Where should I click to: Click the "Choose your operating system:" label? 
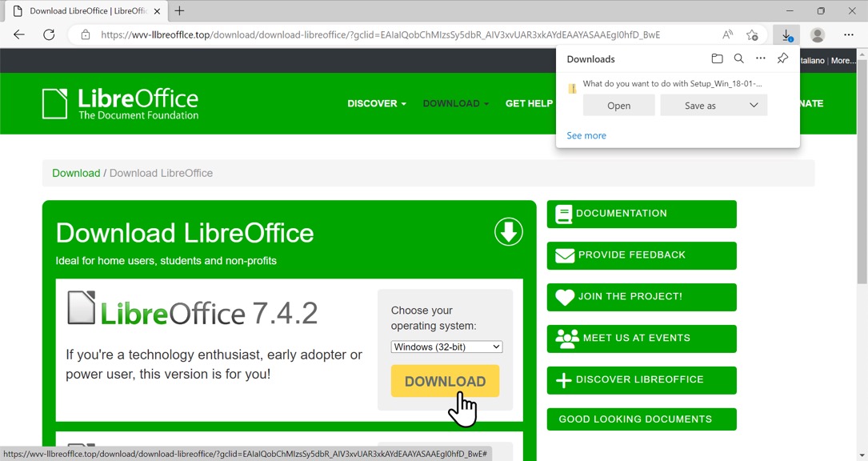point(434,318)
